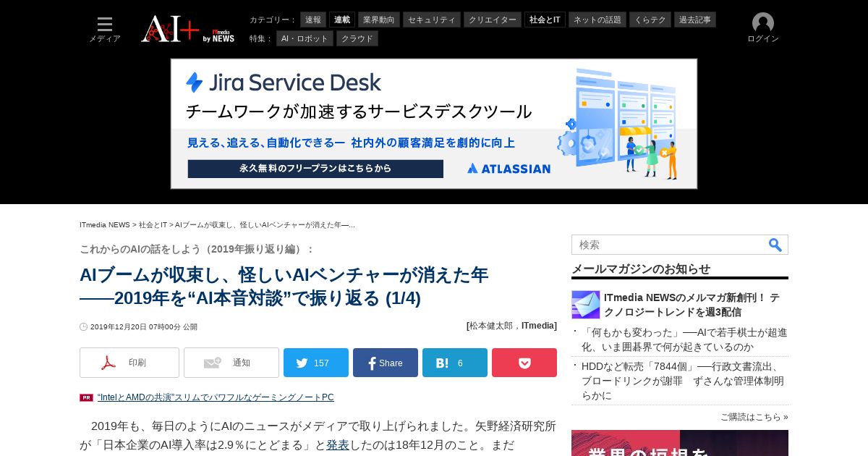Click the 通知 notification button

pos(231,363)
